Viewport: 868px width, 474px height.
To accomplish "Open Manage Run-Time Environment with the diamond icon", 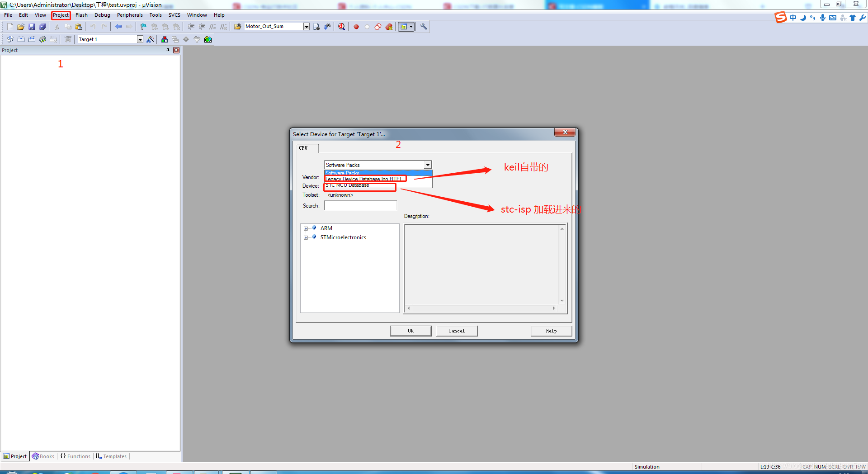I will pyautogui.click(x=186, y=39).
